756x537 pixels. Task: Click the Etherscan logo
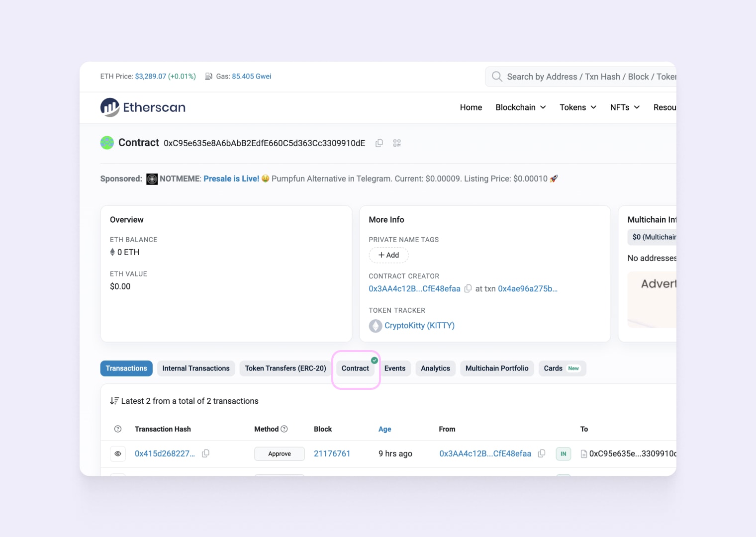tap(143, 107)
